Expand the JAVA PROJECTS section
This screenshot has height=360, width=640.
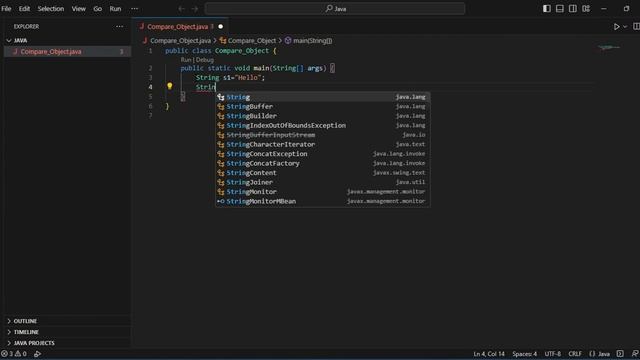click(x=34, y=343)
